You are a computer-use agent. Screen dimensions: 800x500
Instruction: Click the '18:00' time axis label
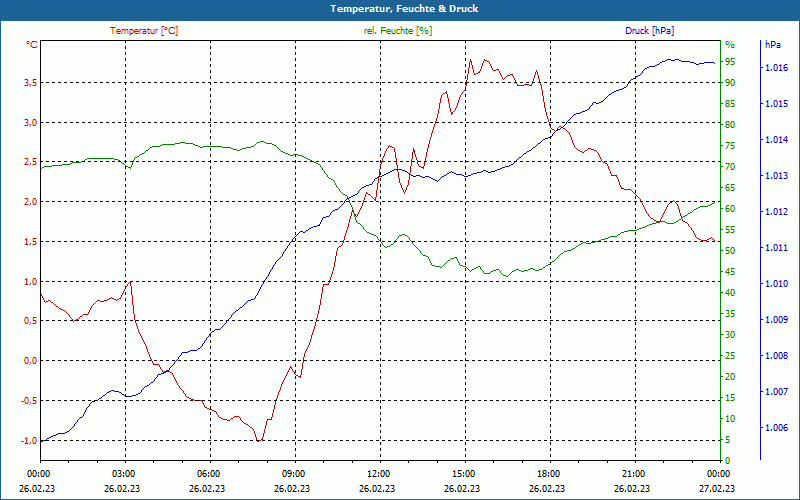(549, 474)
